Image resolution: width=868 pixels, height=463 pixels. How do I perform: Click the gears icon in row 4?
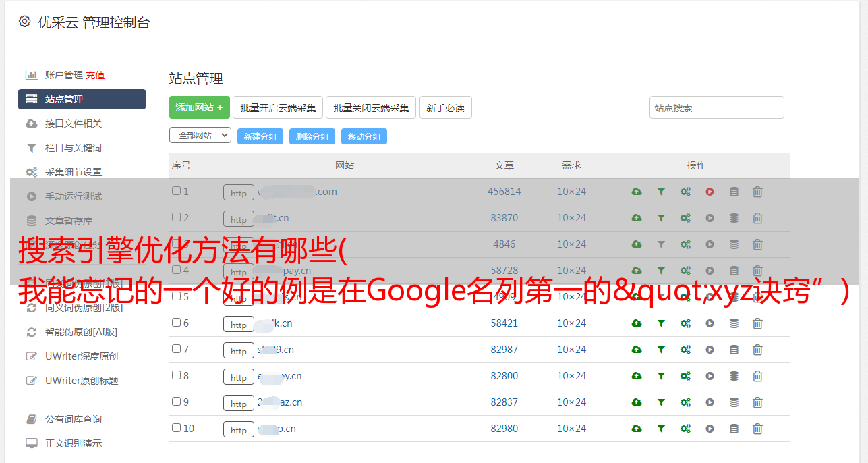pos(685,271)
